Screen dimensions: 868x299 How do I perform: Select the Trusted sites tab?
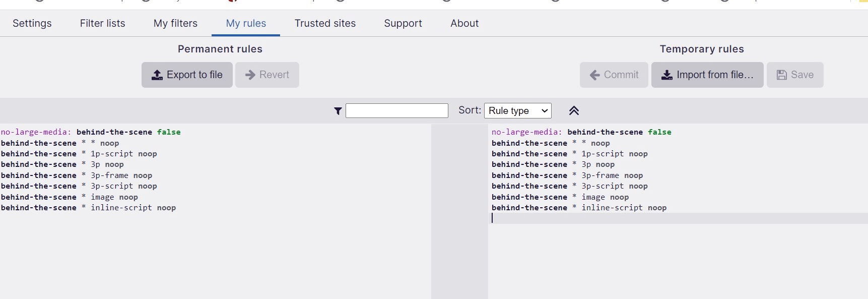tap(325, 23)
